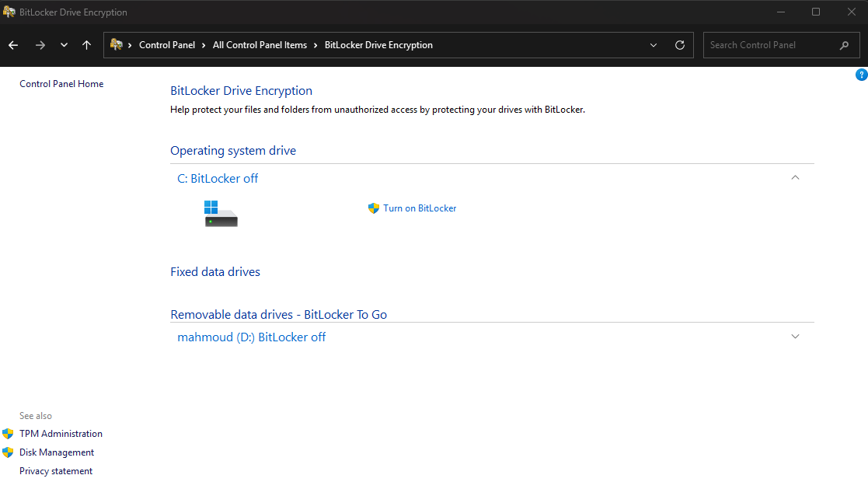
Task: Click the shield icon beside Disk Management
Action: click(8, 452)
